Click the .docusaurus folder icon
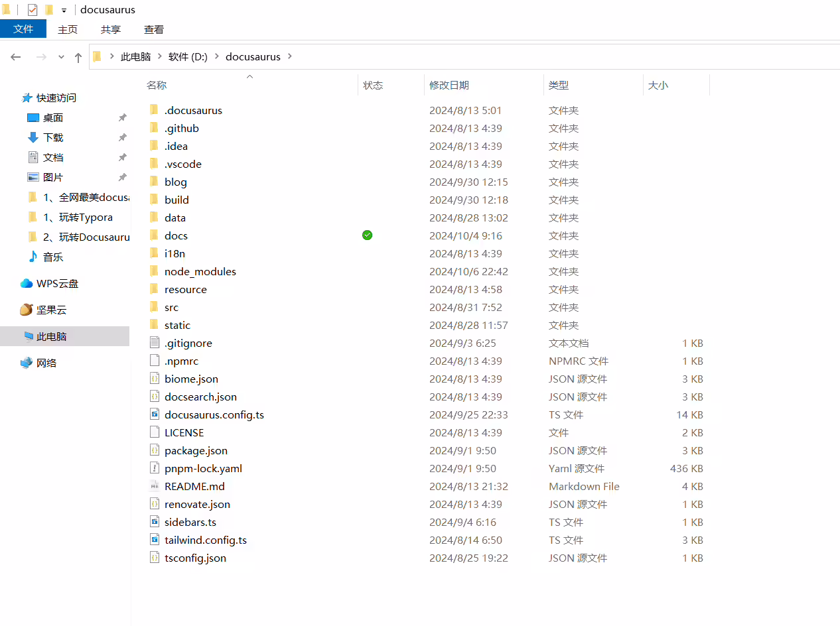Viewport: 840px width, 626px height. pyautogui.click(x=154, y=110)
